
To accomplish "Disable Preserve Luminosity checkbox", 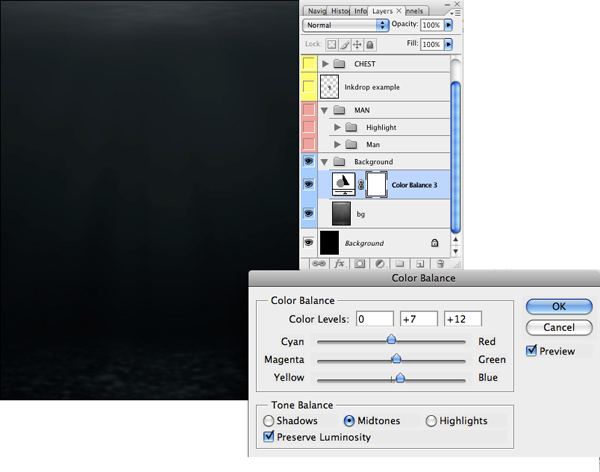I will (268, 437).
